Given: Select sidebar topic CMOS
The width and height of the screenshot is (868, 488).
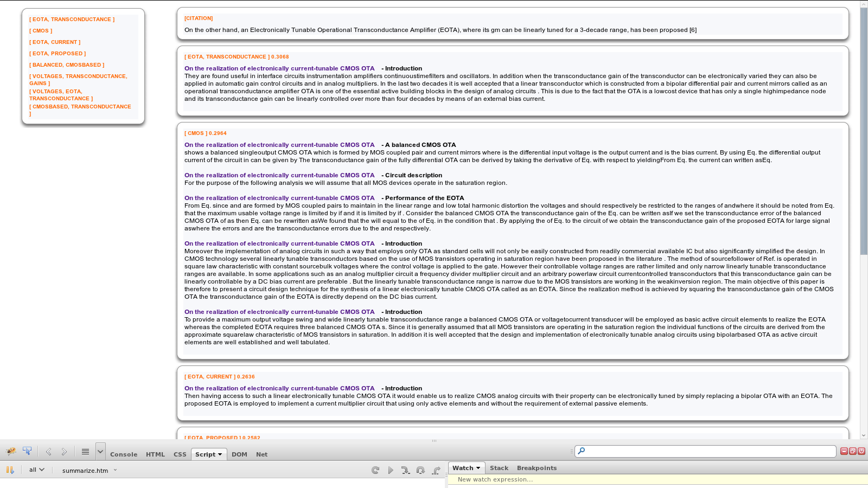Looking at the screenshot, I should click(41, 31).
